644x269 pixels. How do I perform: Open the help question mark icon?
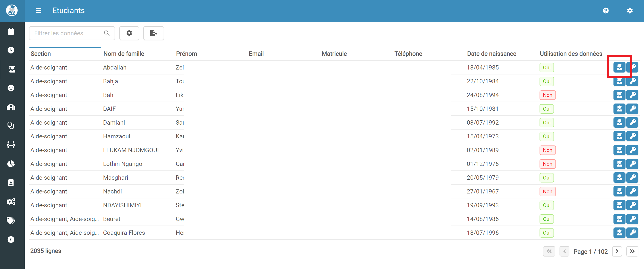click(606, 11)
